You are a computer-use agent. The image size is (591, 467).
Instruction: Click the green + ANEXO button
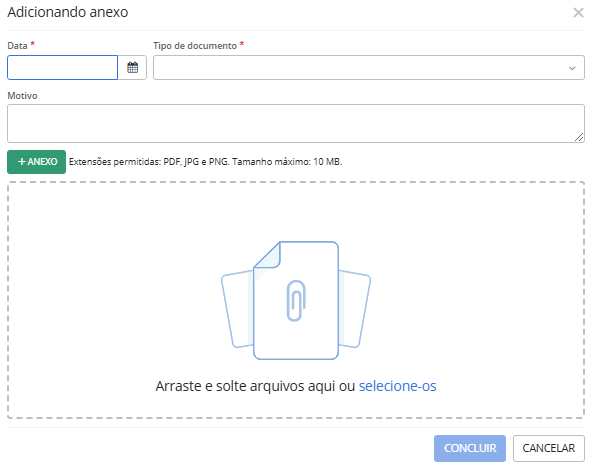point(37,162)
